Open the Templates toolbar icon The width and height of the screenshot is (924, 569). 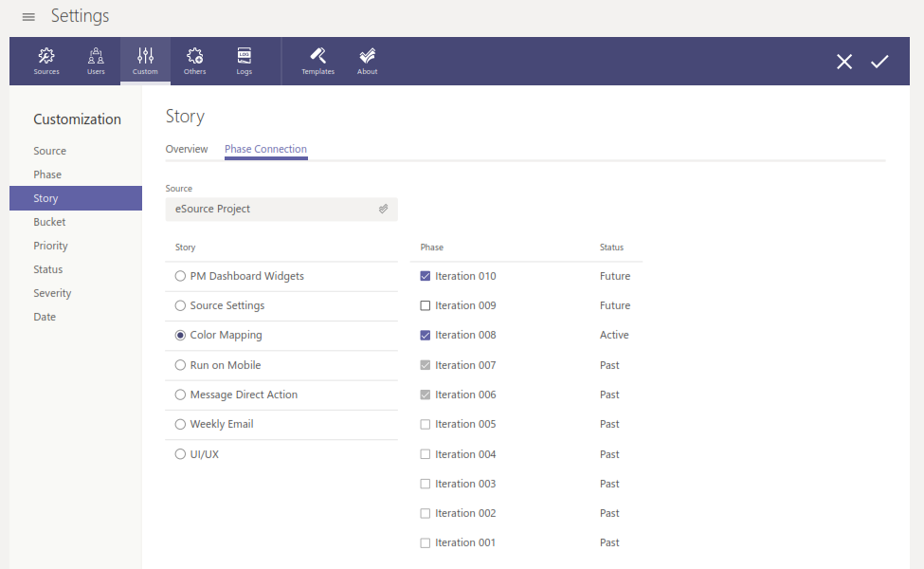tap(317, 61)
